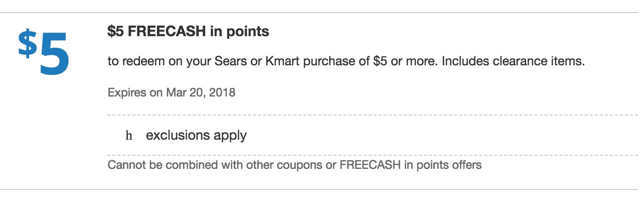
Task: Click the small 'h' icon beside exclusions apply
Action: [128, 136]
